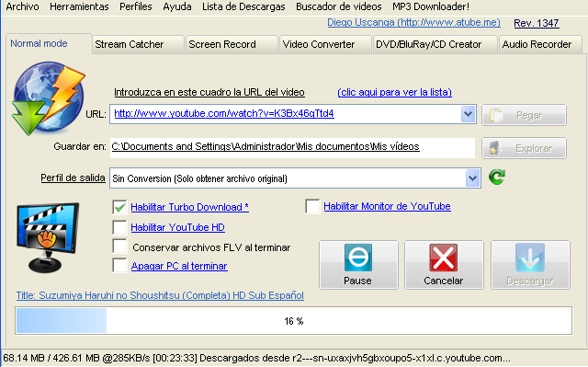Click 'Introduzca en este cuadro la URL' label
Viewport: 588px width, 367px height.
(x=209, y=92)
